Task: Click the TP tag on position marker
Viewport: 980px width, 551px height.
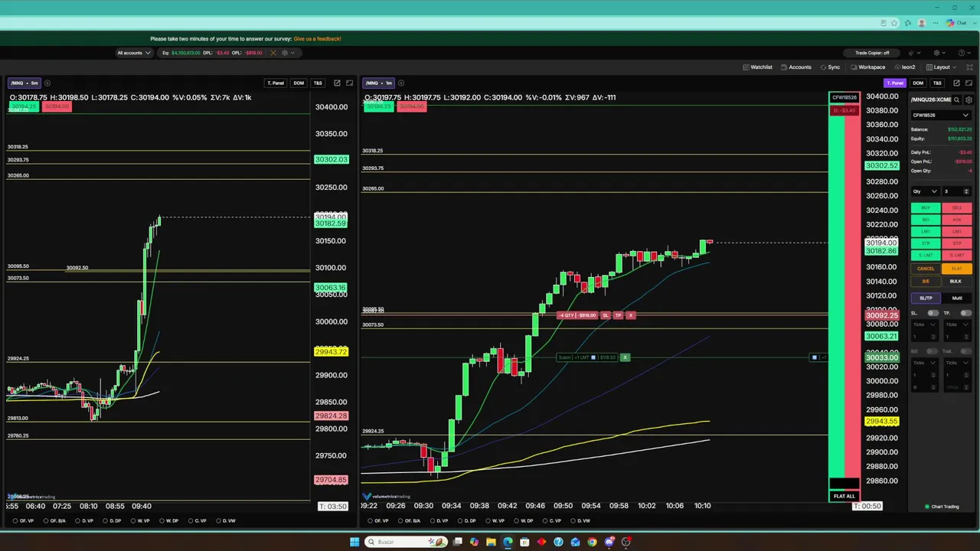Action: tap(619, 315)
